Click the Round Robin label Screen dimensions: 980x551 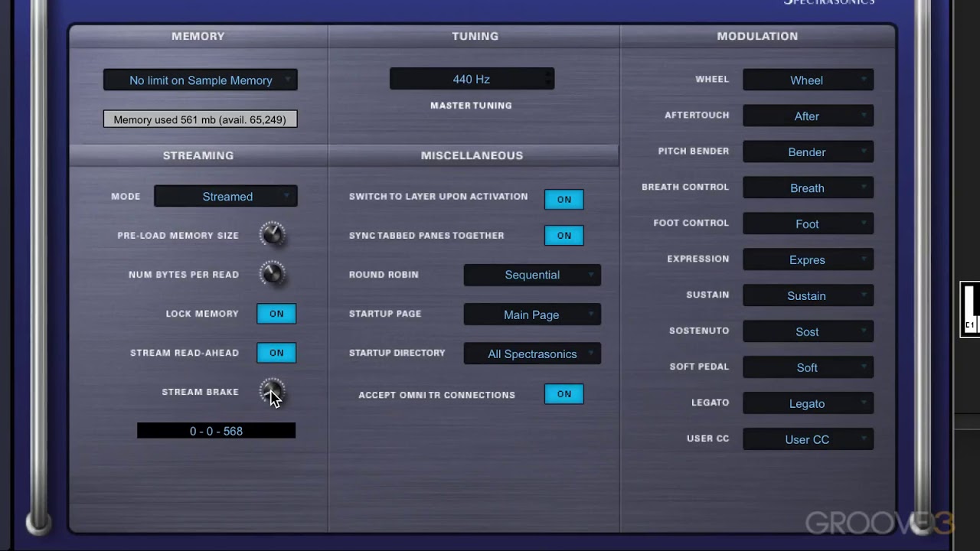tap(384, 275)
